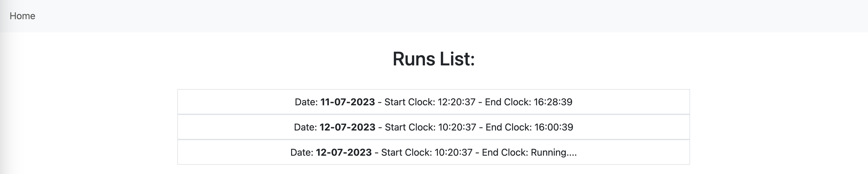Click the Runs List heading
Image resolution: width=868 pixels, height=174 pixels.
[434, 59]
